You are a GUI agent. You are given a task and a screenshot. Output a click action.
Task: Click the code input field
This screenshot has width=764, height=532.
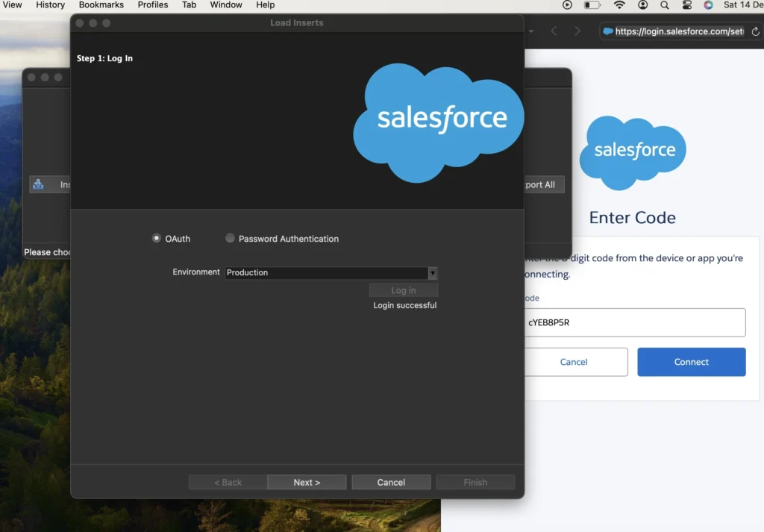[x=635, y=322]
